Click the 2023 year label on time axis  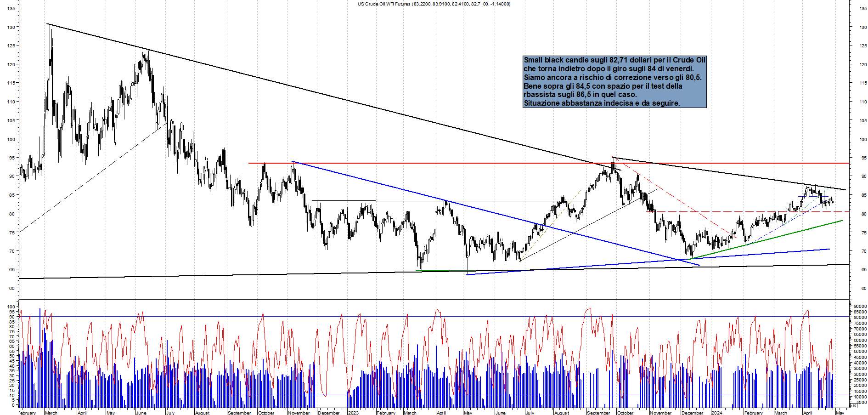(x=353, y=413)
